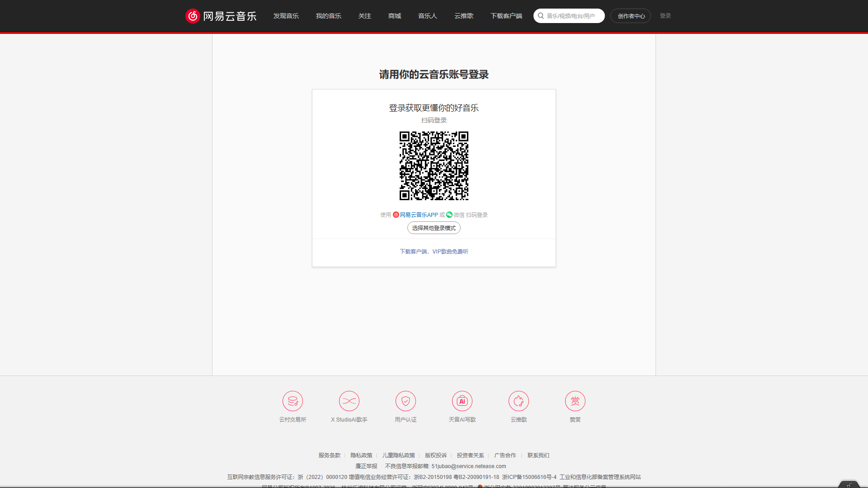Open the 隐私政策 footer link
Image resolution: width=868 pixels, height=488 pixels.
(361, 455)
